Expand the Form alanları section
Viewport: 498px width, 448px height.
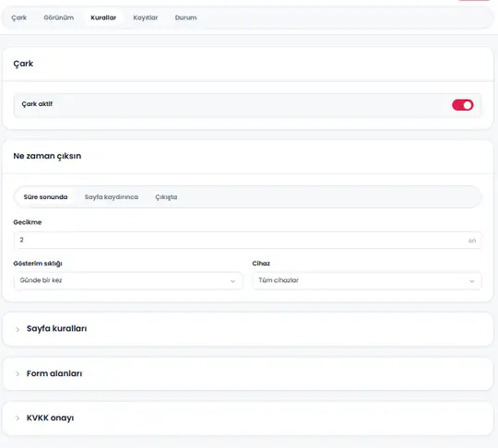[x=248, y=373]
